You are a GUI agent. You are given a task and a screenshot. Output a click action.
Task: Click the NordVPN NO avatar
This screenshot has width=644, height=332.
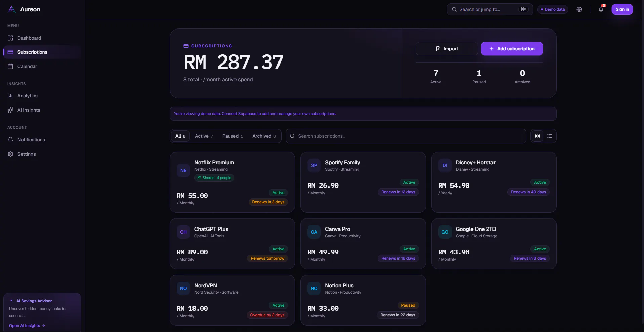[183, 288]
